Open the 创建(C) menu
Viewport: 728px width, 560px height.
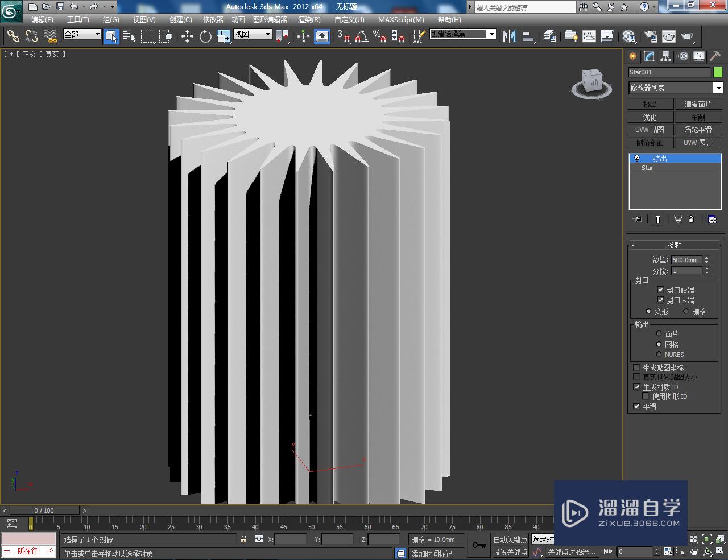(x=181, y=19)
